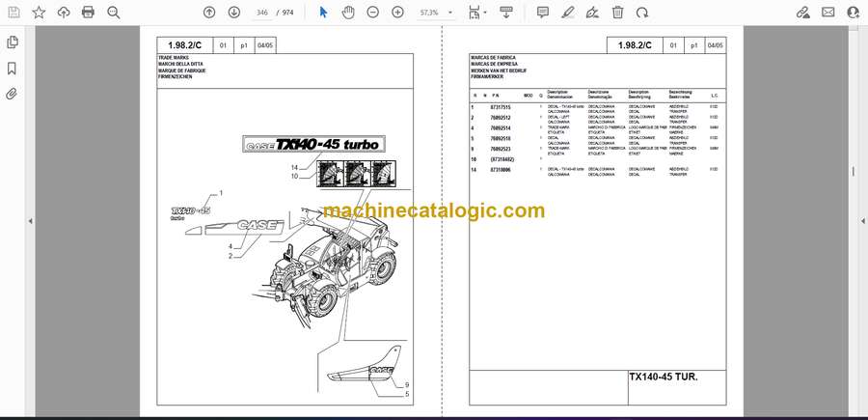Click the page number field showing 346
This screenshot has width=868, height=420.
[262, 13]
